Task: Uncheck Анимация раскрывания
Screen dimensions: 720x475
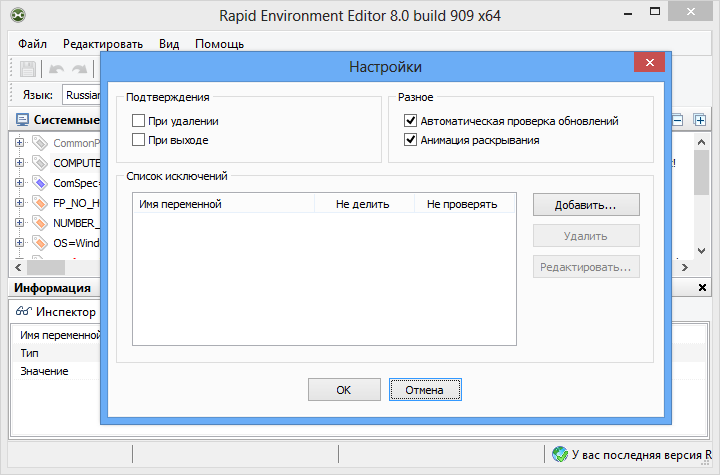Action: pyautogui.click(x=411, y=140)
